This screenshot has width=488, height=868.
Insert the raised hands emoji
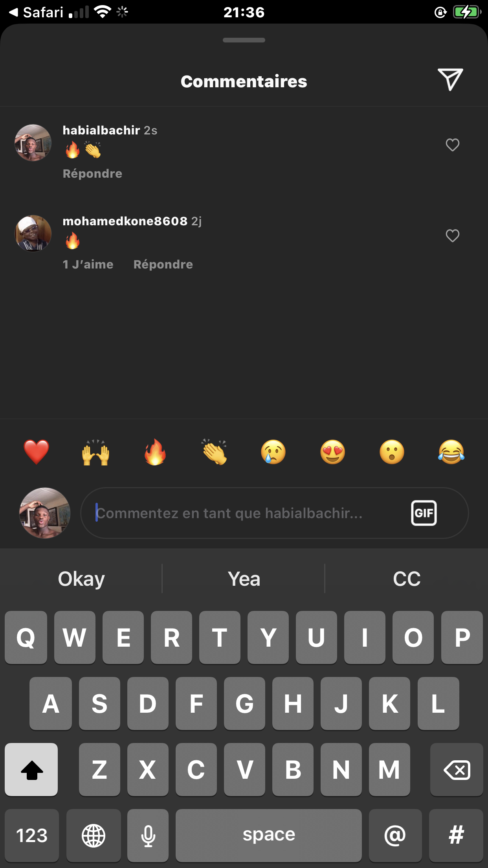click(95, 452)
